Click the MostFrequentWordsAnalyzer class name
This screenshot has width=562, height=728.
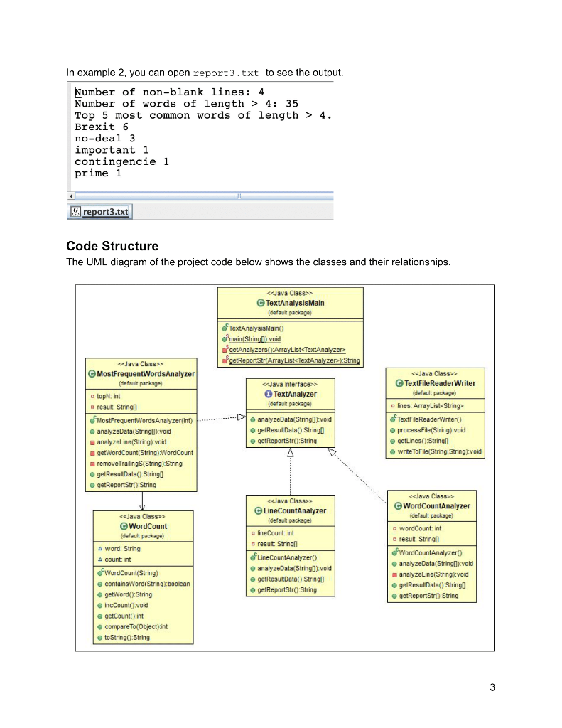coord(146,374)
